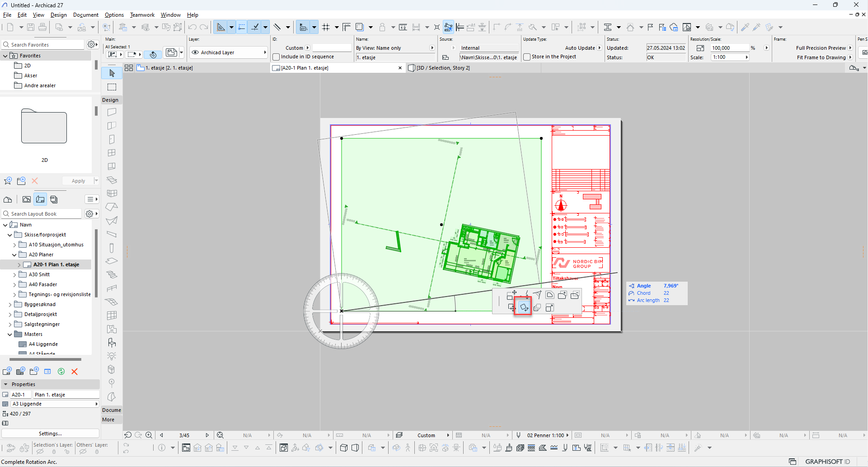Click Fit Frame to Drawing button
This screenshot has width=868, height=467.
(x=821, y=57)
